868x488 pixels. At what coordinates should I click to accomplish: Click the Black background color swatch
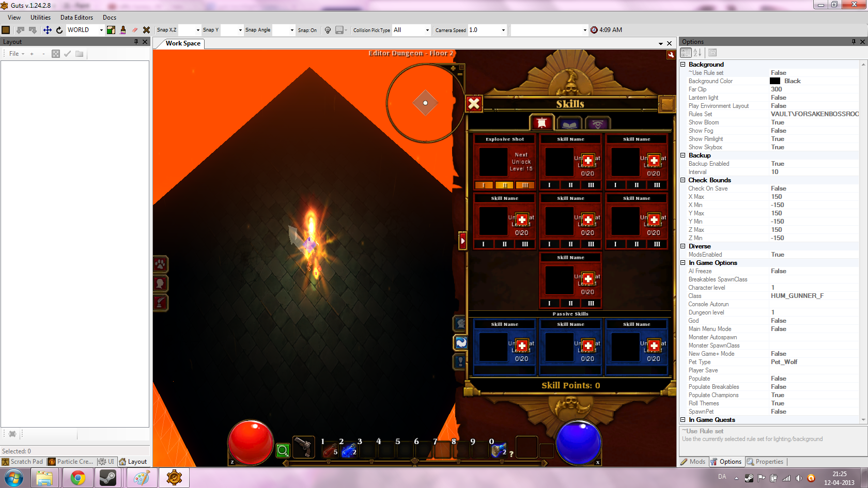click(x=775, y=81)
